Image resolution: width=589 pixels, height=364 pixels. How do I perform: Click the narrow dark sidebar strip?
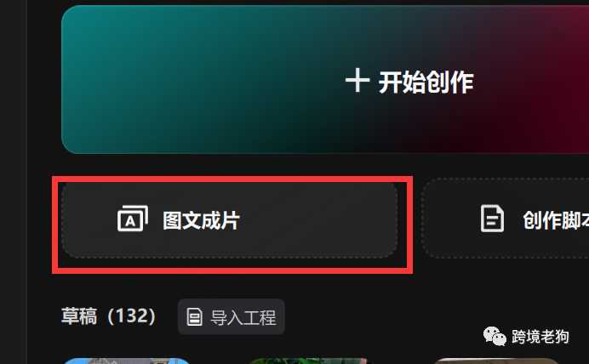pyautogui.click(x=13, y=182)
